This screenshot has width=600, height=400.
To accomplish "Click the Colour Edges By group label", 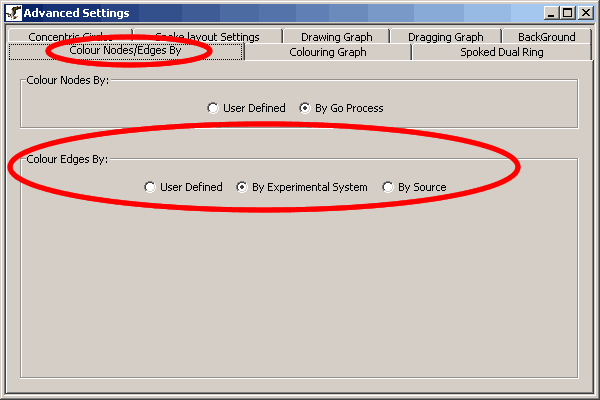I will click(67, 159).
